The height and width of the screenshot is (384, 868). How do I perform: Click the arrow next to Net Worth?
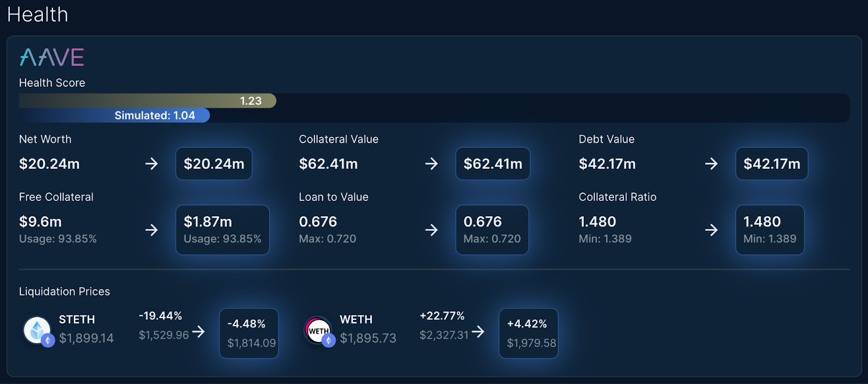coord(151,163)
